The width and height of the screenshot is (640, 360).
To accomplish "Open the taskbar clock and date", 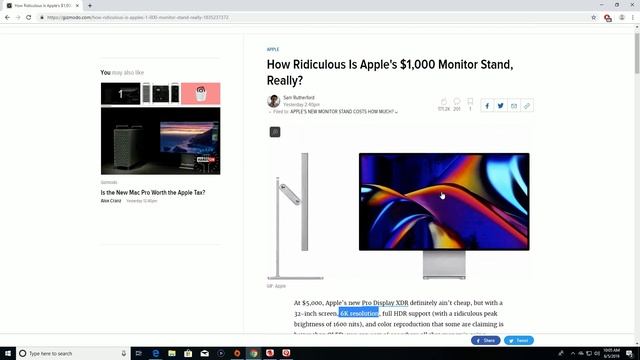I will [x=611, y=353].
